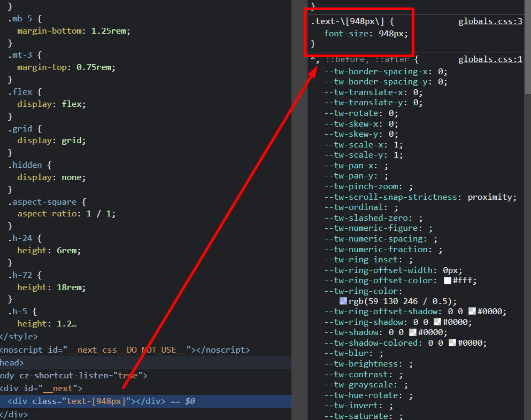The height and width of the screenshot is (420, 531).
Task: Click the --tw-shadow-colored #0000 swatch
Action: [452, 343]
